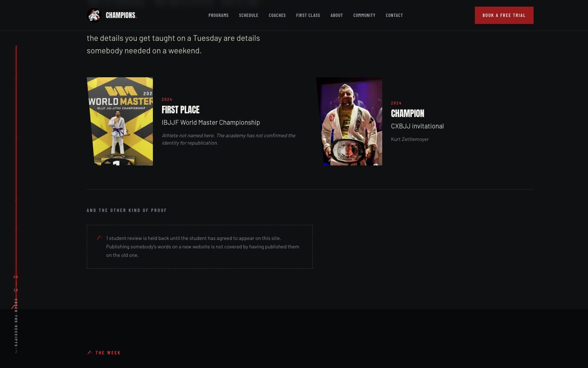Open the CXBJJ champion belt photo
588x368 pixels.
(x=349, y=121)
